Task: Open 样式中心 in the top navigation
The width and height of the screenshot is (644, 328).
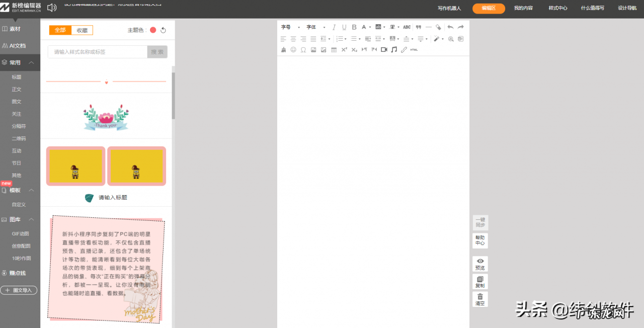Action: click(x=557, y=8)
